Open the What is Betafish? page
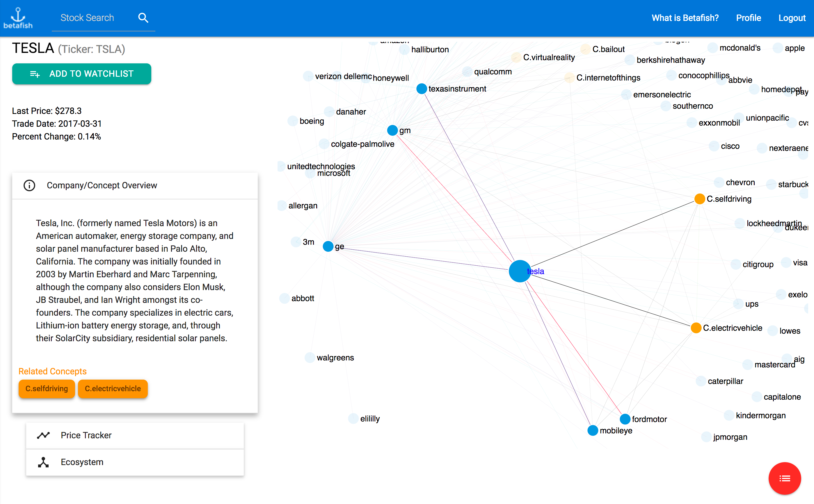Screen dimensions: 814x504 click(x=685, y=18)
